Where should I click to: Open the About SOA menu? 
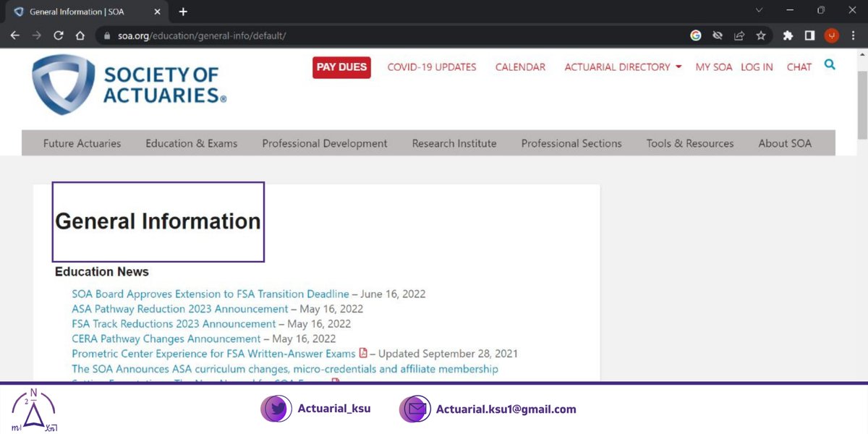785,143
